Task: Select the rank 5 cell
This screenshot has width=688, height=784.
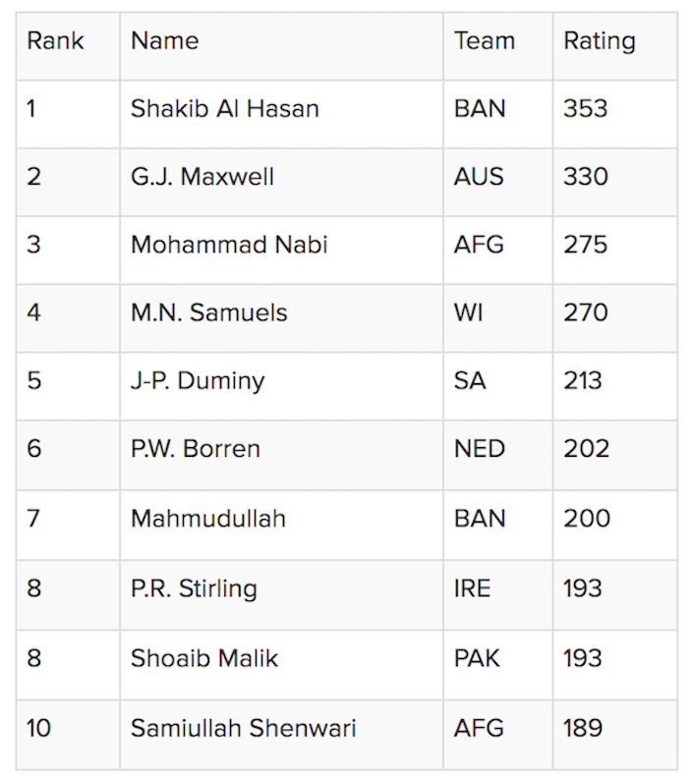Action: tap(34, 381)
